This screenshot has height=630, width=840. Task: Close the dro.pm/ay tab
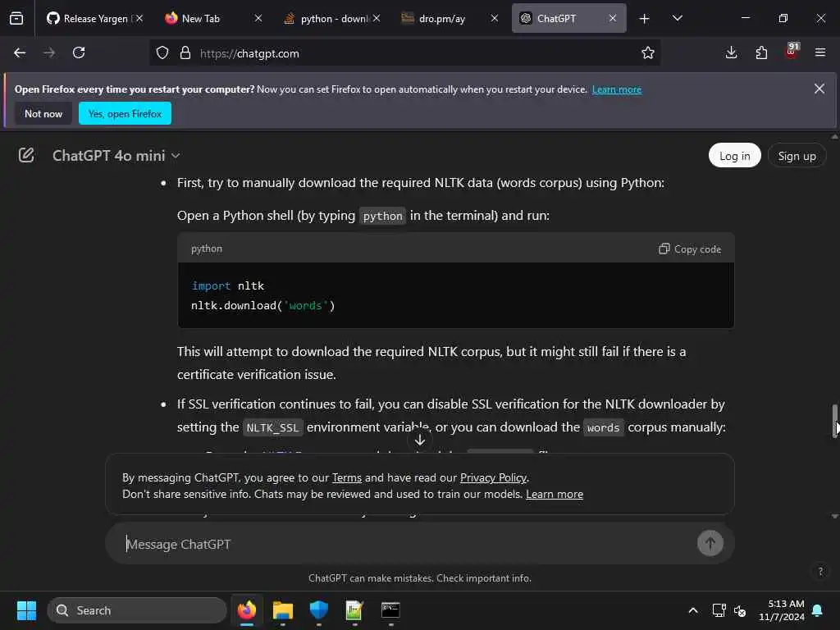click(x=495, y=18)
